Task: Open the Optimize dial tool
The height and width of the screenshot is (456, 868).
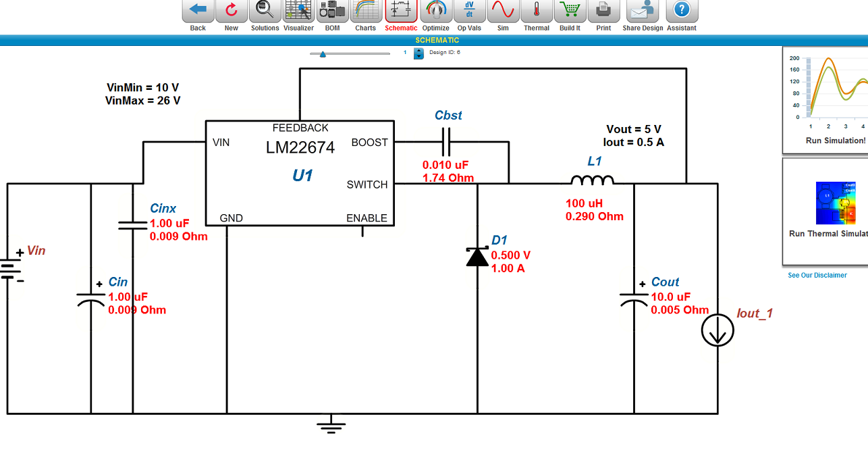Action: coord(436,11)
